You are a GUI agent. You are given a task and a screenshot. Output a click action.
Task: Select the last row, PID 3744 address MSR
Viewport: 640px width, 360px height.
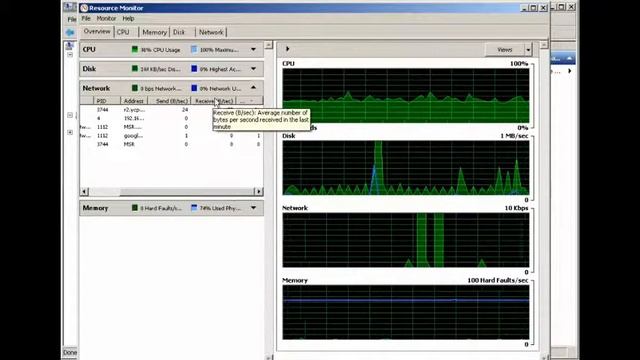tap(171, 144)
